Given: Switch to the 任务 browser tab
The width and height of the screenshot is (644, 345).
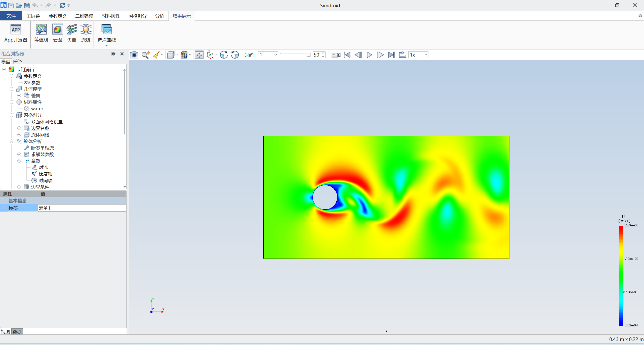Looking at the screenshot, I should click(17, 61).
